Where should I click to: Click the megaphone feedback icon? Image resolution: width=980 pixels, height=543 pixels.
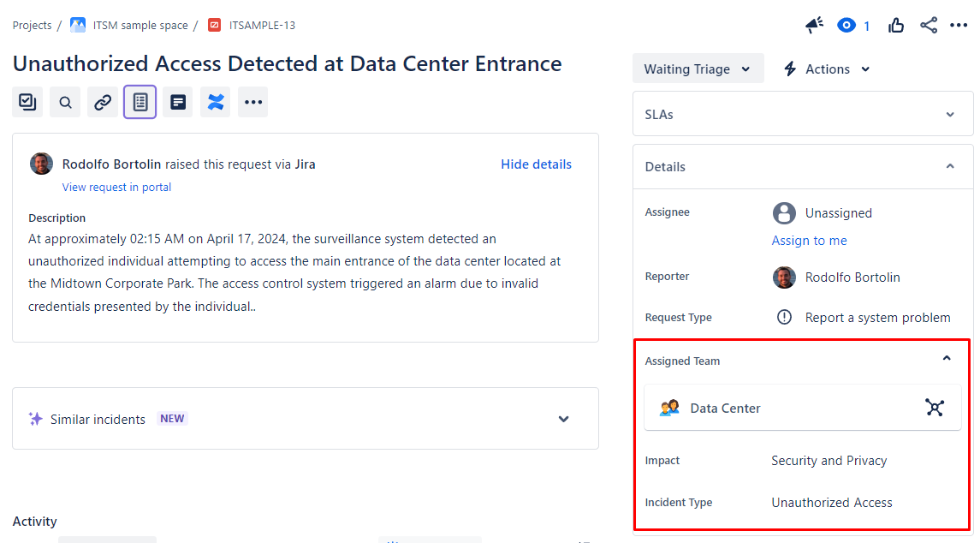tap(814, 26)
